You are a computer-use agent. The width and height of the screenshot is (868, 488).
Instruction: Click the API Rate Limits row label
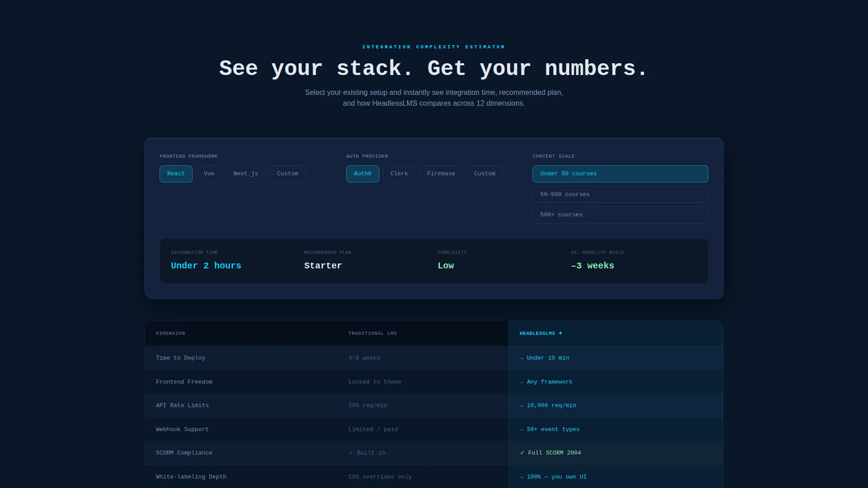(x=182, y=405)
